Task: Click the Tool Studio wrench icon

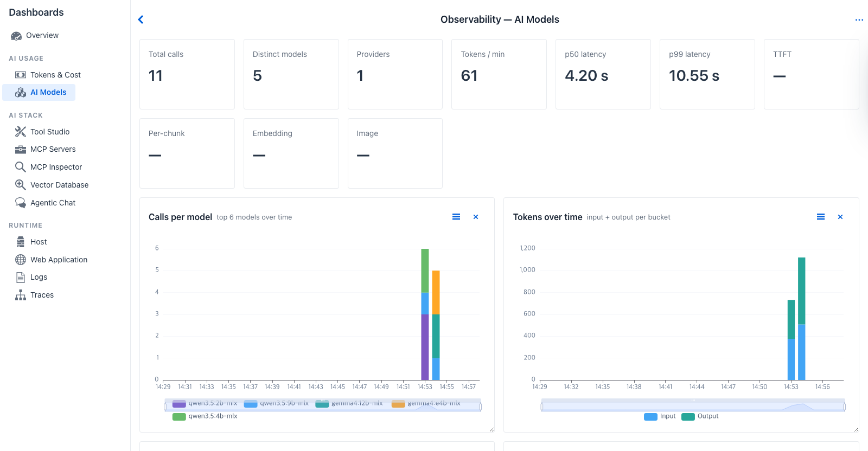Action: (x=21, y=132)
